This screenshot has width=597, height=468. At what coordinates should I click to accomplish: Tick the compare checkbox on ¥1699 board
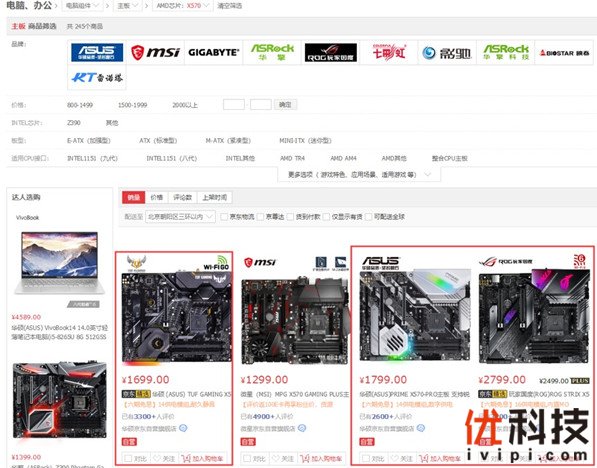128,458
